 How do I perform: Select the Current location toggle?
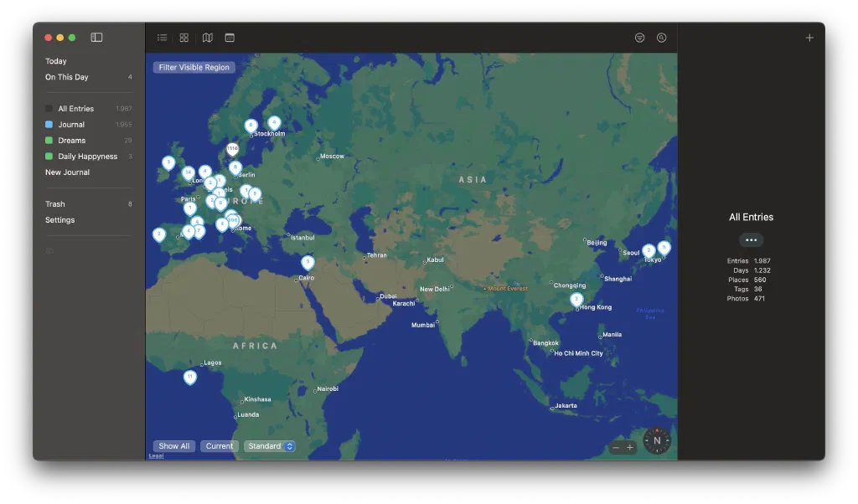[x=220, y=445]
